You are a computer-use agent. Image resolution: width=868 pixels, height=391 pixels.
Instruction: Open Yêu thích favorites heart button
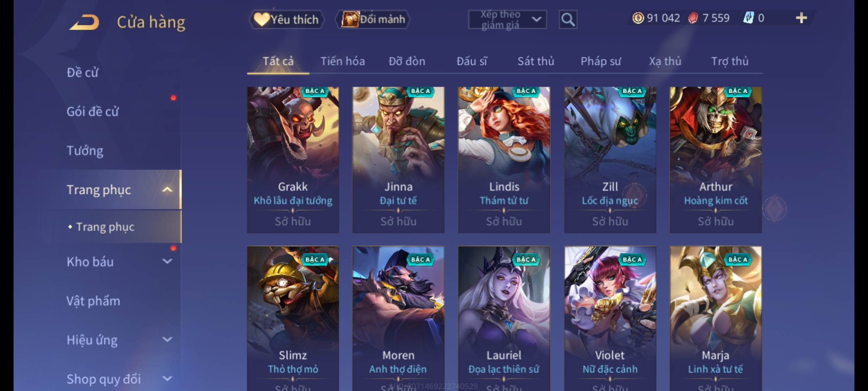(286, 20)
